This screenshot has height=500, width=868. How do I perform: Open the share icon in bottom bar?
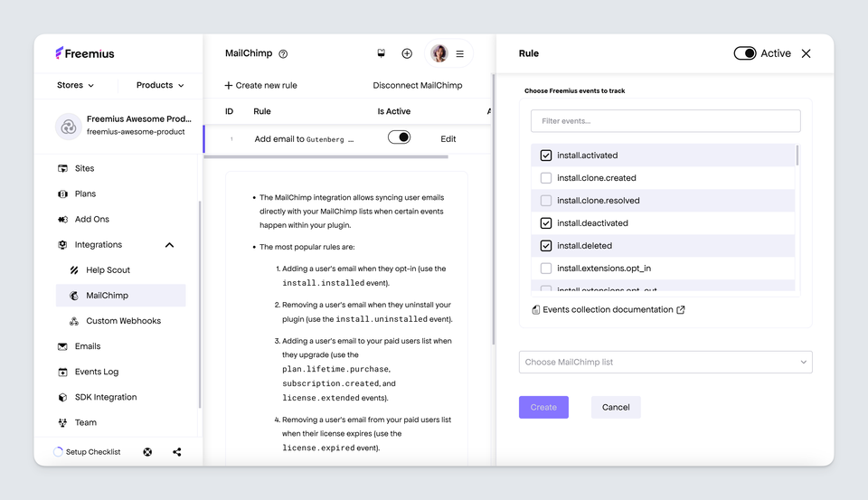pyautogui.click(x=176, y=452)
